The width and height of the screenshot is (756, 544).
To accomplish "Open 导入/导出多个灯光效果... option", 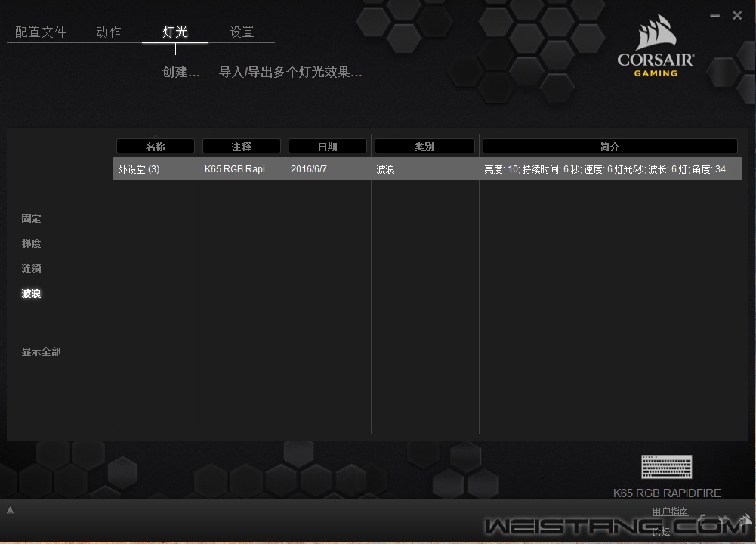I will pyautogui.click(x=290, y=72).
